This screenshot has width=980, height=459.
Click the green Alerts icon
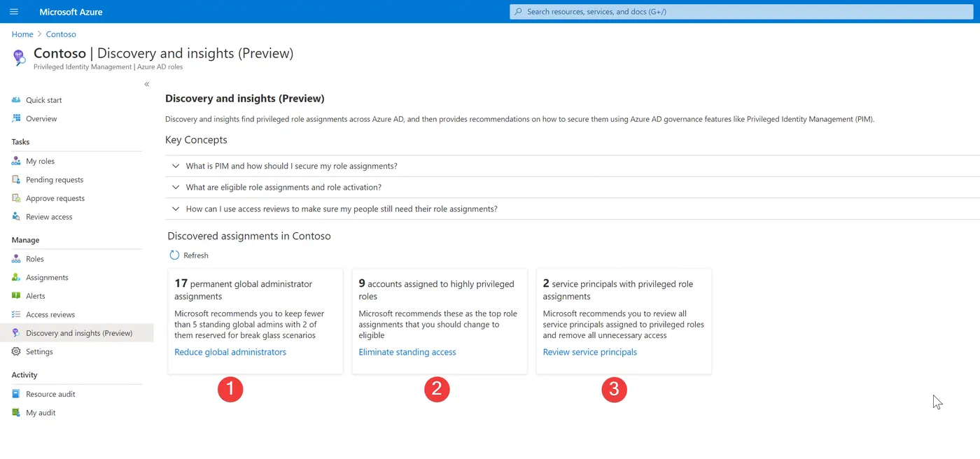[16, 296]
